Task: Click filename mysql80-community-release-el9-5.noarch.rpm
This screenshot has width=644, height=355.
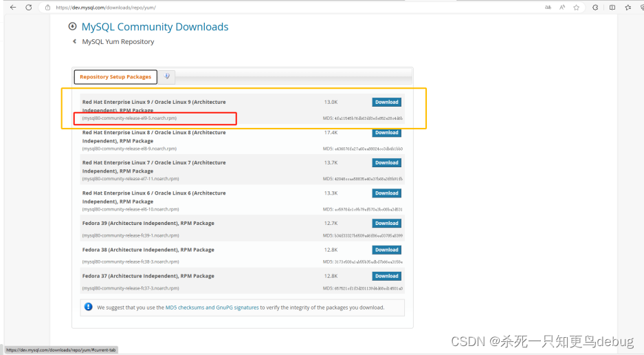Action: tap(129, 118)
